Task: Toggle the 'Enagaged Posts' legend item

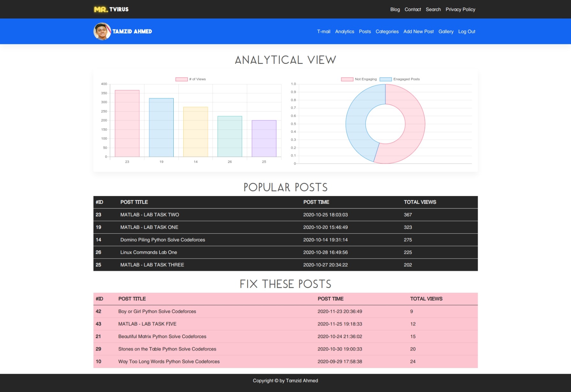Action: [400, 79]
